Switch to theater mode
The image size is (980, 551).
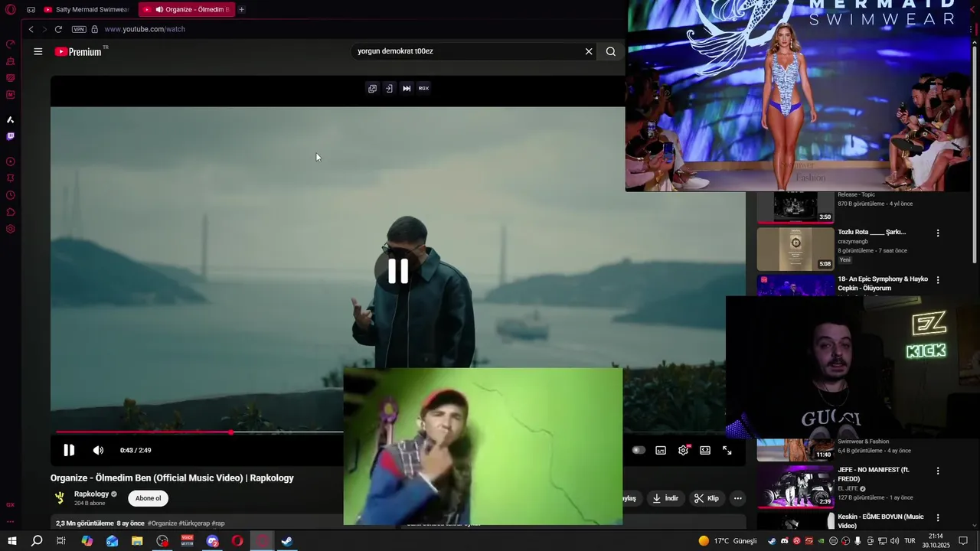tap(705, 450)
